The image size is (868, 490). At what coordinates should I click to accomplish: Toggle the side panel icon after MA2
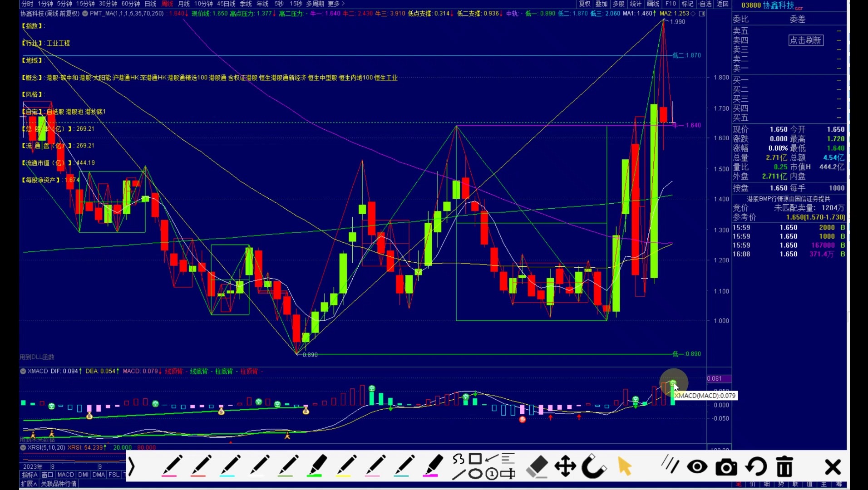tap(702, 14)
